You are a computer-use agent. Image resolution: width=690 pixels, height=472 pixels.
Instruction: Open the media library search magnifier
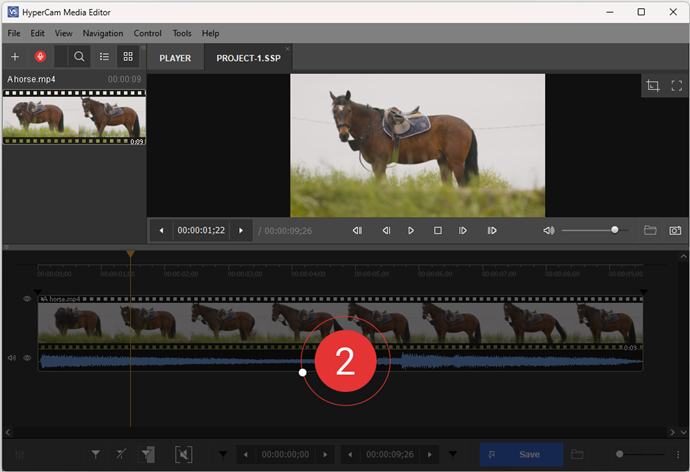[x=79, y=56]
